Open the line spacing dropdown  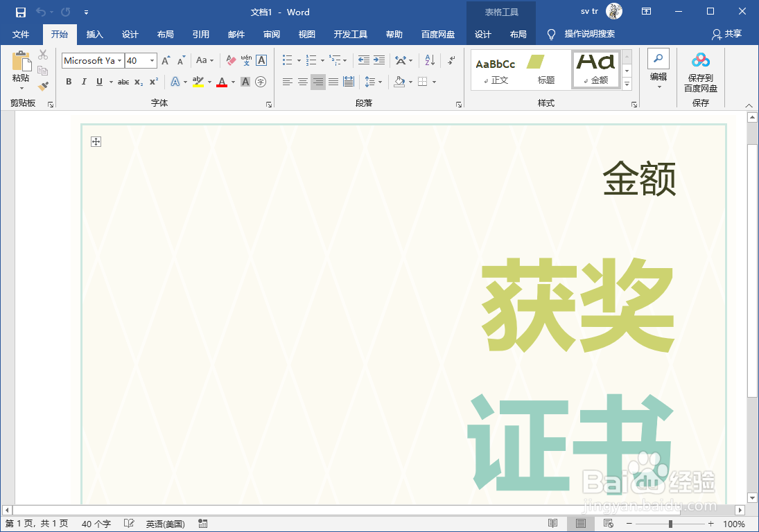click(380, 82)
